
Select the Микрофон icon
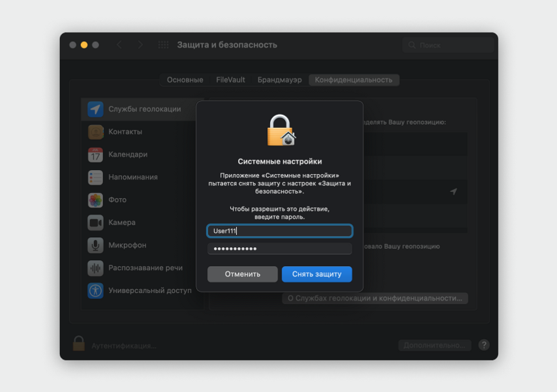click(96, 245)
